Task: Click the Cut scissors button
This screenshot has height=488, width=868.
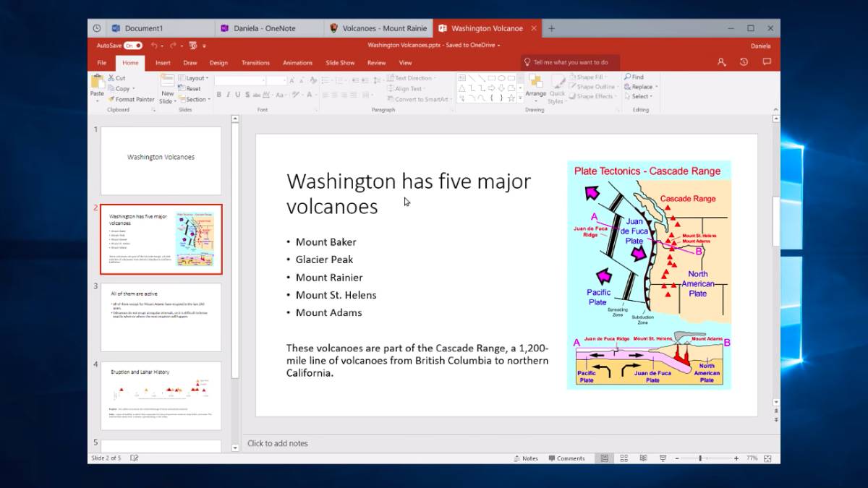Action: pos(116,78)
